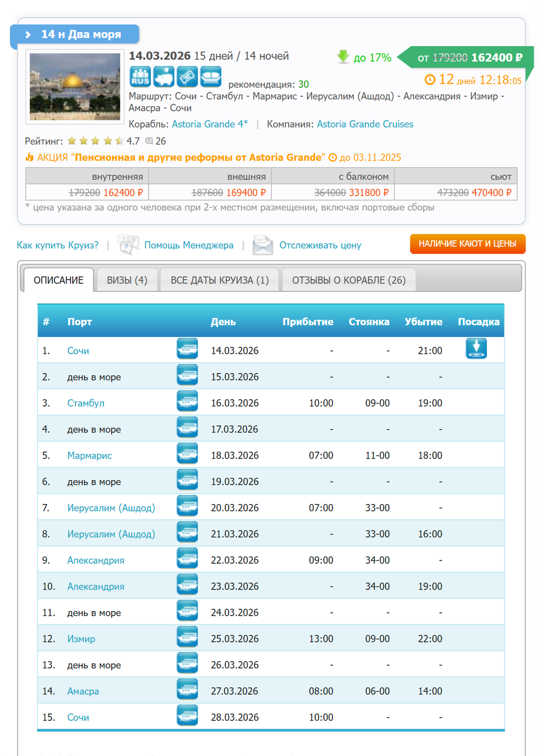Click ship icon in row 21.03.2026
The width and height of the screenshot is (542, 756).
tap(187, 532)
